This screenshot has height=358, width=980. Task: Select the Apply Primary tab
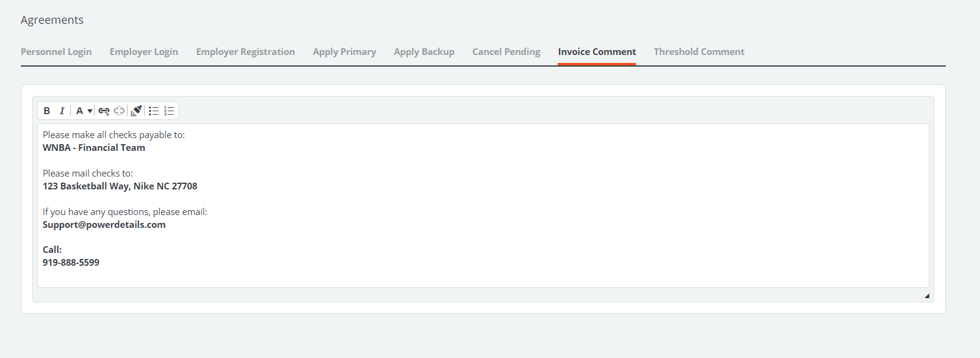pyautogui.click(x=344, y=52)
